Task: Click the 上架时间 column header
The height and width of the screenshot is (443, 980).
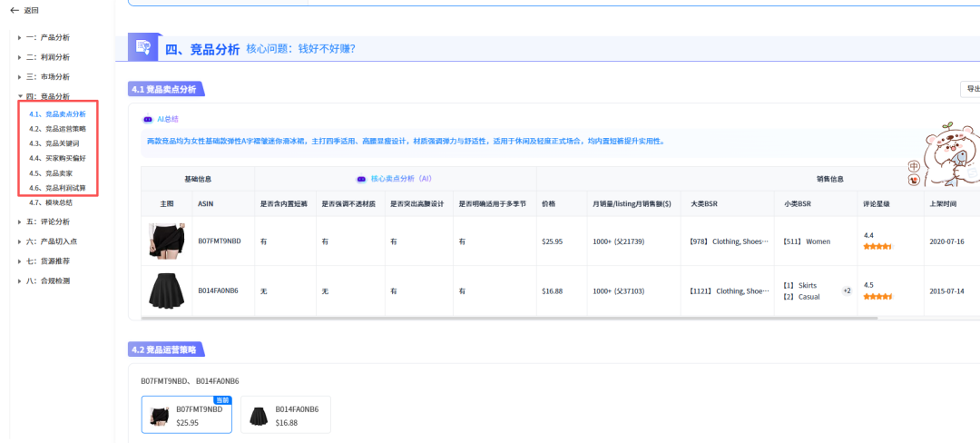Action: (x=943, y=203)
